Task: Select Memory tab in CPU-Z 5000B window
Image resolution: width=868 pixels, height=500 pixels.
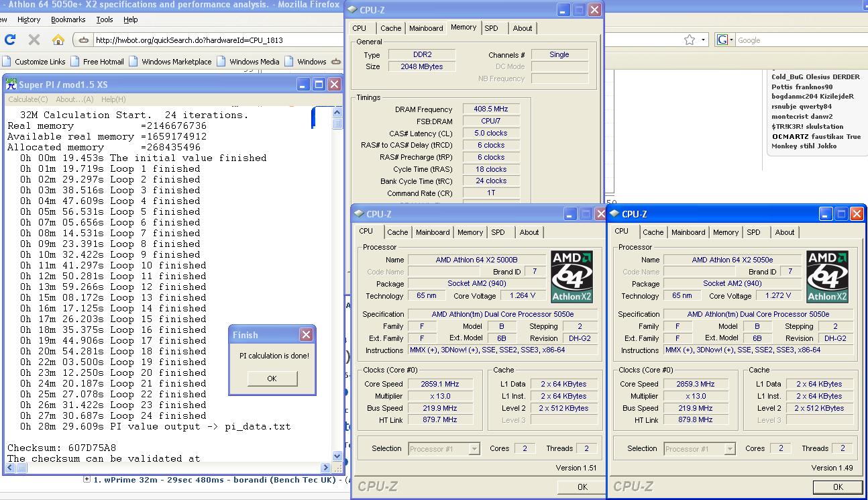Action: click(x=470, y=232)
